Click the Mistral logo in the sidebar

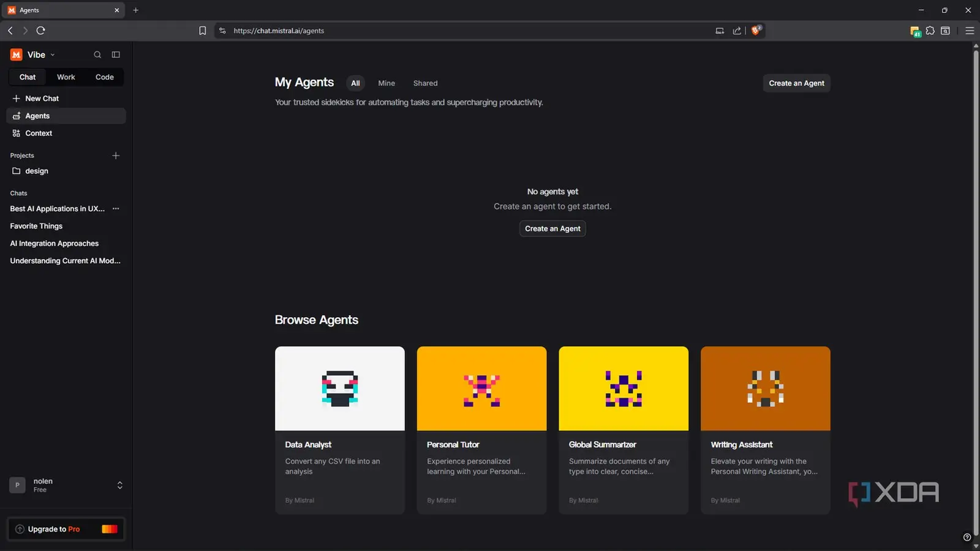(17, 54)
